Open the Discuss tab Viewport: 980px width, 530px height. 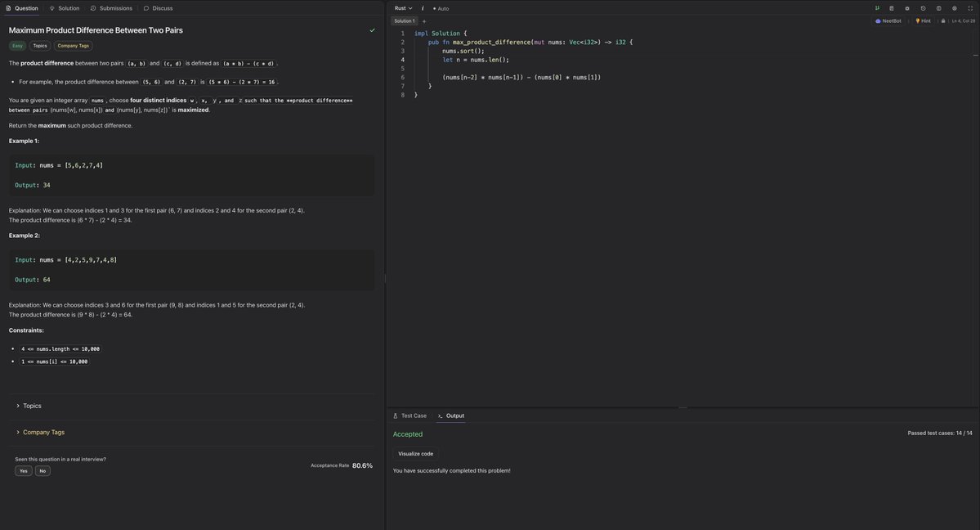158,8
